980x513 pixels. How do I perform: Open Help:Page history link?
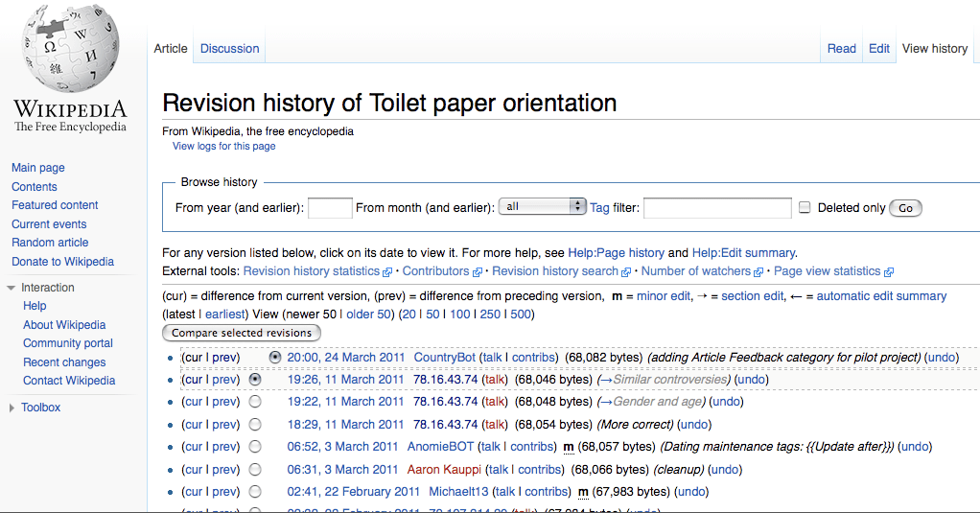(x=616, y=253)
